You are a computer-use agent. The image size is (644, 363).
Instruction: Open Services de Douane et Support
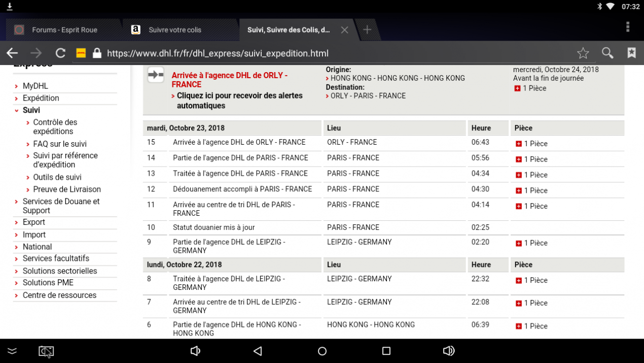tap(61, 206)
